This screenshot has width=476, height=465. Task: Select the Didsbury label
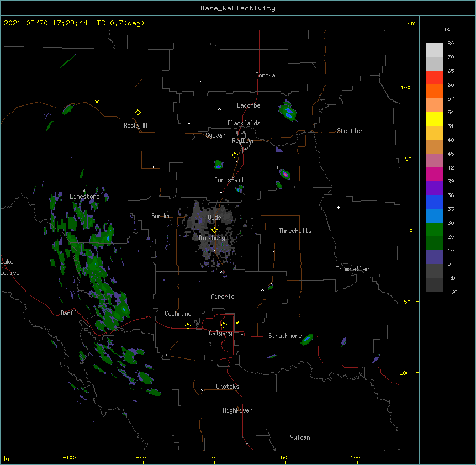pyautogui.click(x=212, y=238)
